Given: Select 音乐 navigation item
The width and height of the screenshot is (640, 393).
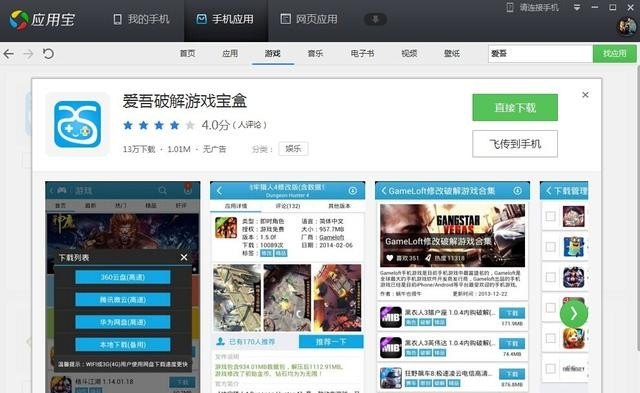Looking at the screenshot, I should click(315, 53).
